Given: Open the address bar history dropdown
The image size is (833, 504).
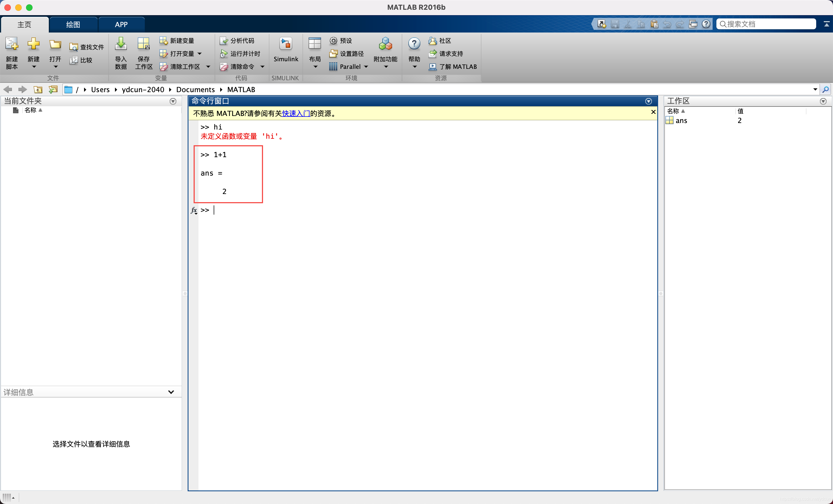Looking at the screenshot, I should 815,89.
